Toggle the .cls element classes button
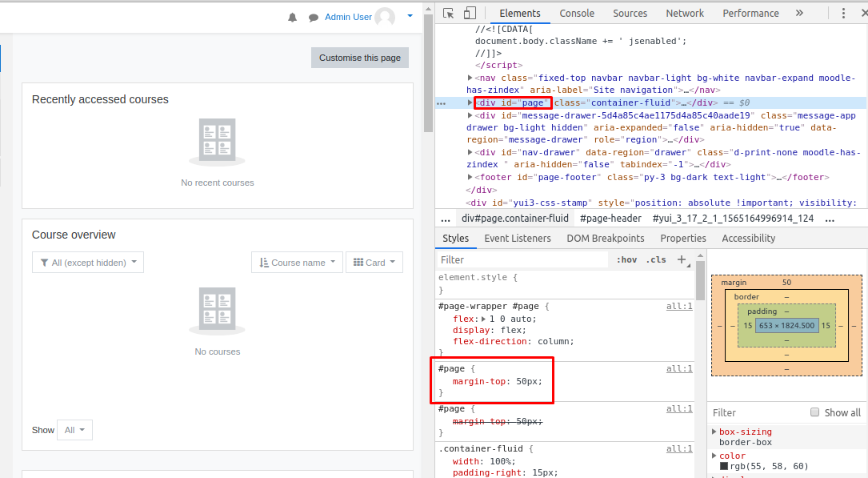The image size is (868, 478). [x=656, y=259]
